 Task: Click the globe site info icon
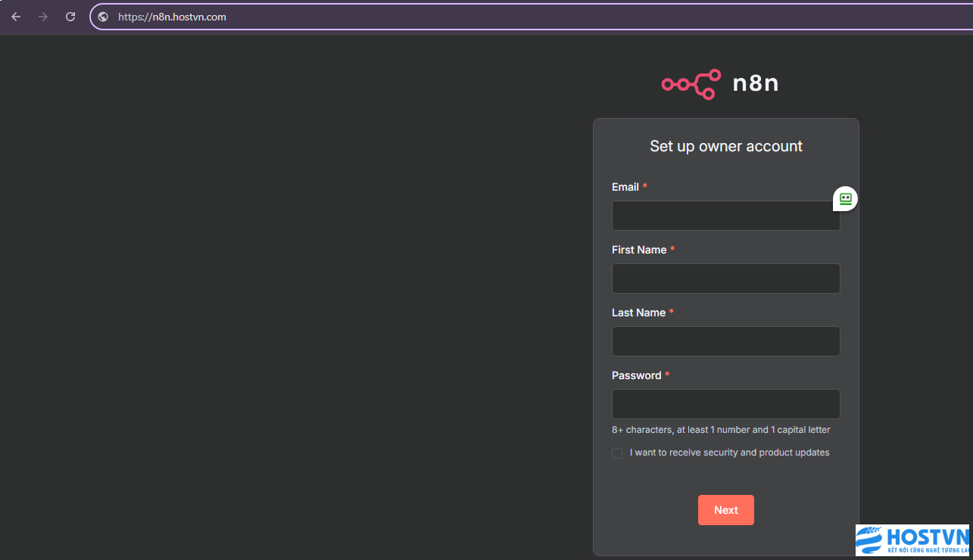103,17
